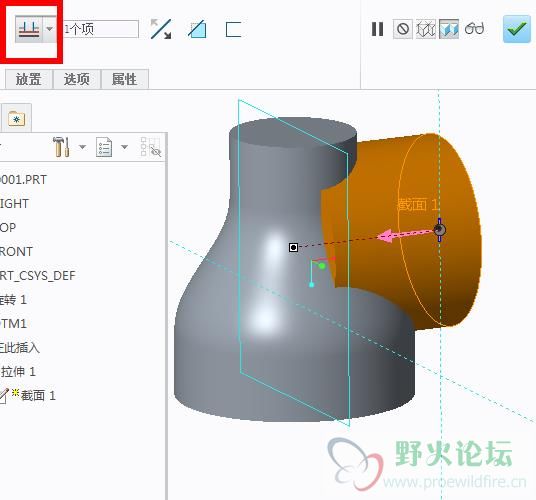Viewport: 536px width, 500px height.
Task: Click the offset-to-selected depth option icon
Action: 29,29
